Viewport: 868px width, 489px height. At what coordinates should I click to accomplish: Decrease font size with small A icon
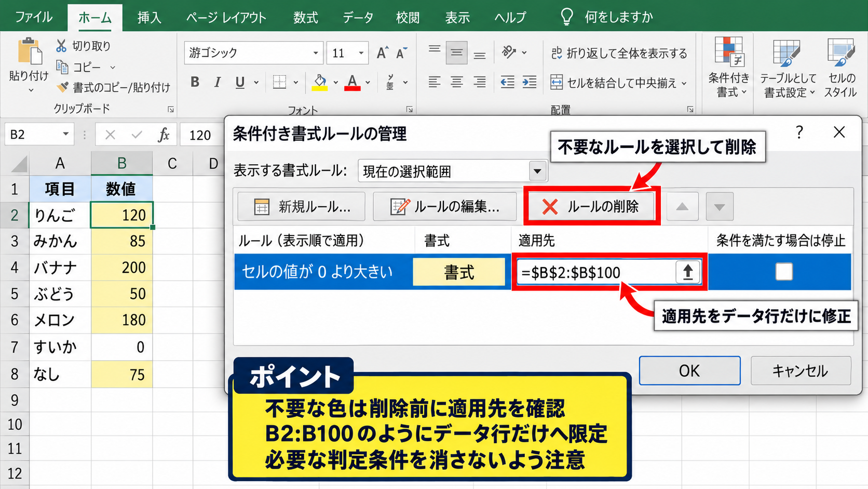[402, 53]
